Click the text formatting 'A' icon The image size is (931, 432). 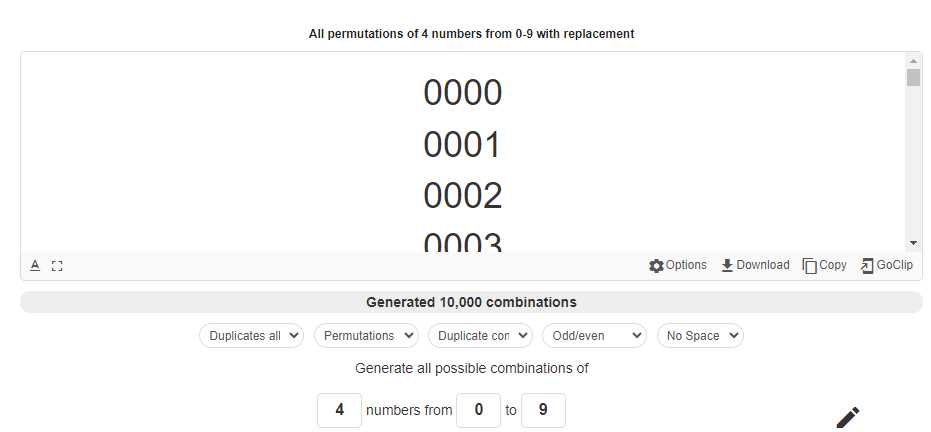coord(35,266)
